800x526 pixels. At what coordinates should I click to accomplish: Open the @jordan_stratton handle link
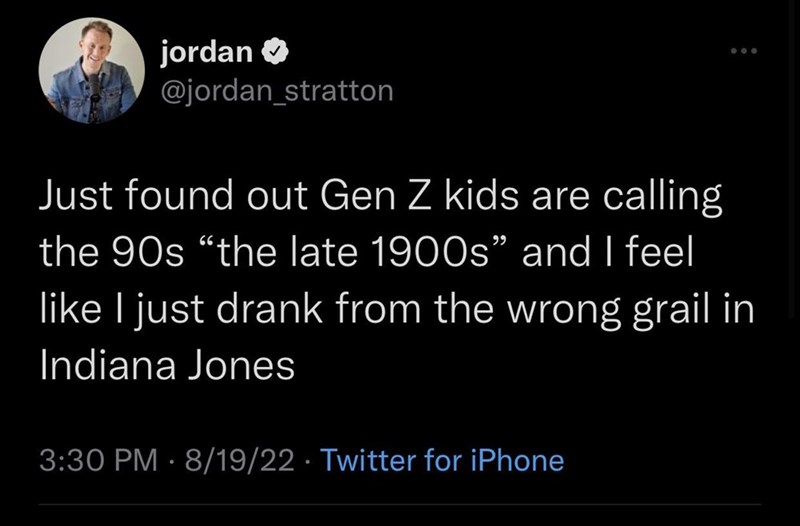coord(277,91)
